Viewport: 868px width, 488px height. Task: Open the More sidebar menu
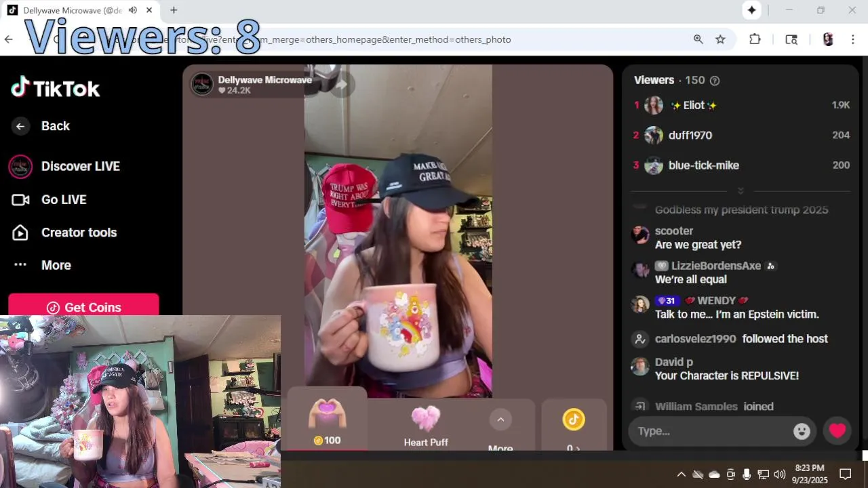click(42, 265)
